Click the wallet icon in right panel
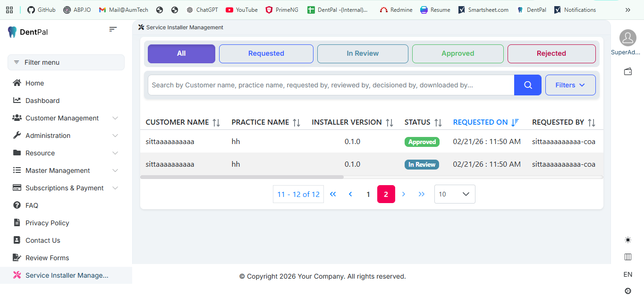644x298 pixels. (627, 72)
